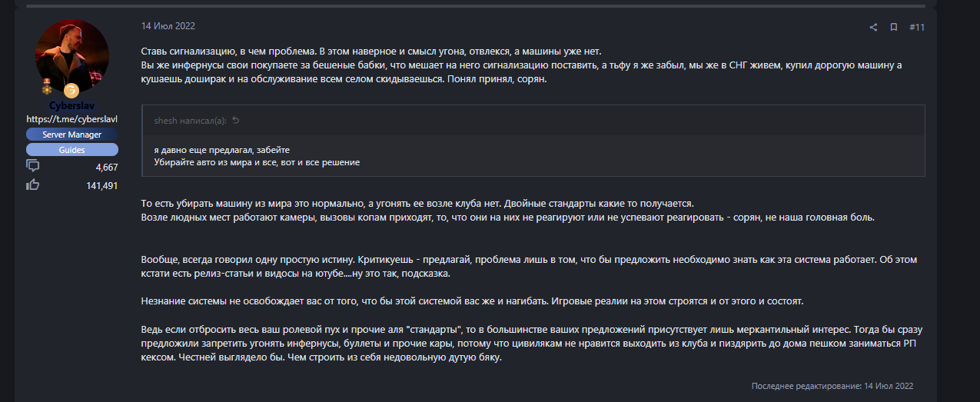Open Cyberslav's avatar picture

pyautogui.click(x=71, y=56)
